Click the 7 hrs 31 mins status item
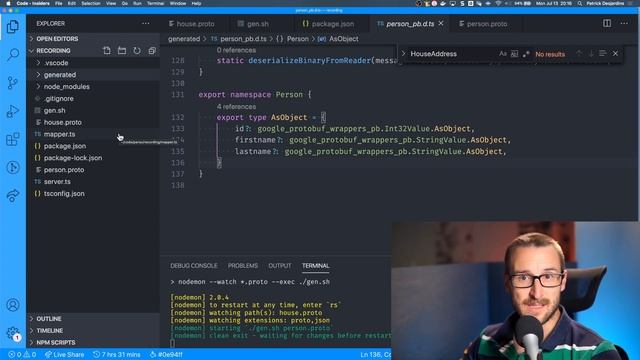This screenshot has width=640, height=360. (x=117, y=355)
